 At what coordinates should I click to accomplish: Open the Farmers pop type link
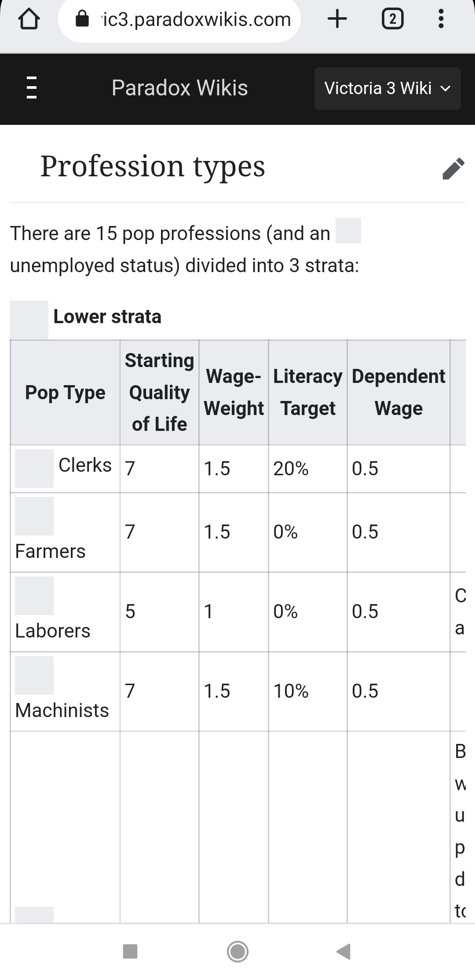[50, 551]
